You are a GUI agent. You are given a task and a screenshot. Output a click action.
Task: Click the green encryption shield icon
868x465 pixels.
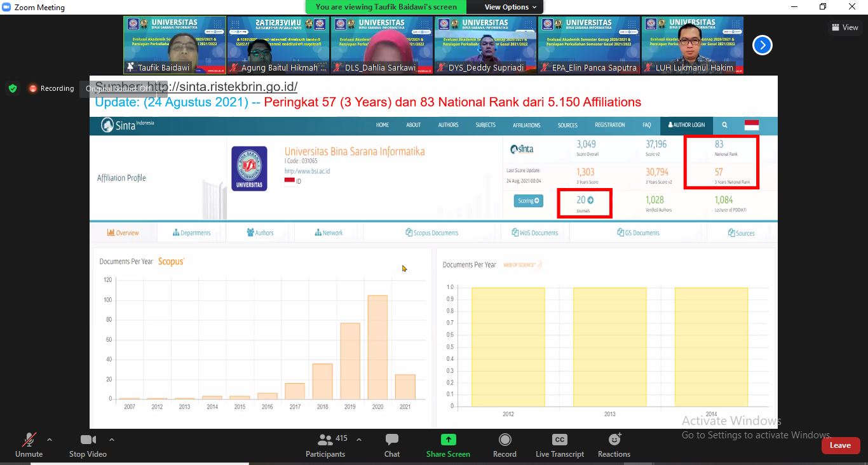pos(12,88)
